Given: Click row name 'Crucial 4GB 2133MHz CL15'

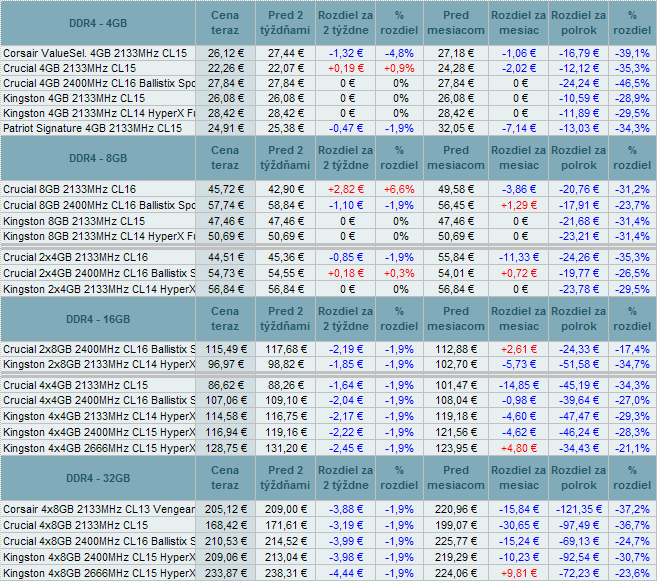Looking at the screenshot, I should pyautogui.click(x=70, y=68).
